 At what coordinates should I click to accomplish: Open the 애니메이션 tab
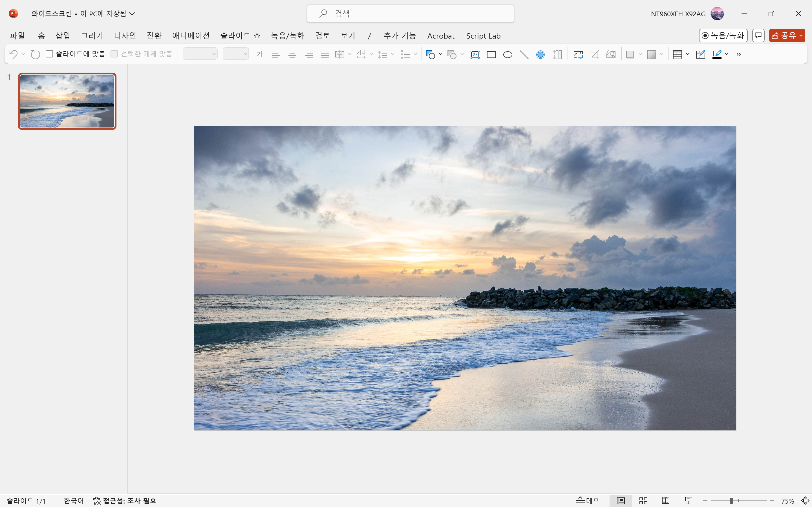[x=191, y=35]
